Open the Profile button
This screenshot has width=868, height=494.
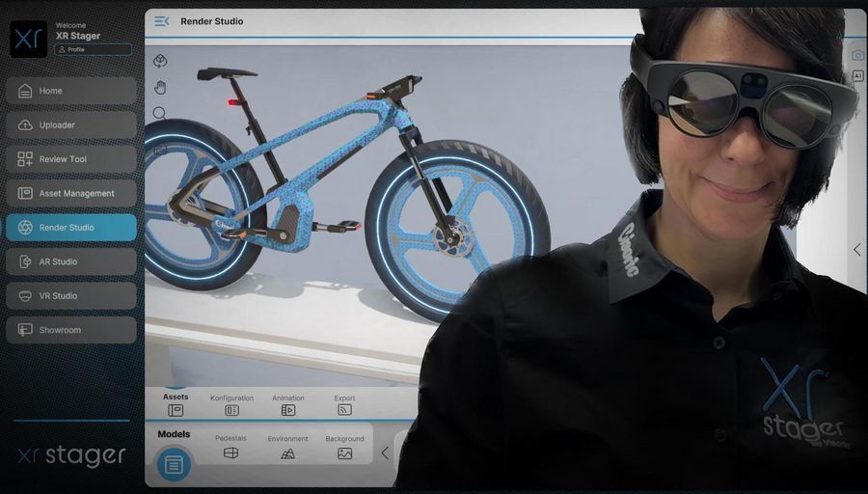(x=93, y=49)
